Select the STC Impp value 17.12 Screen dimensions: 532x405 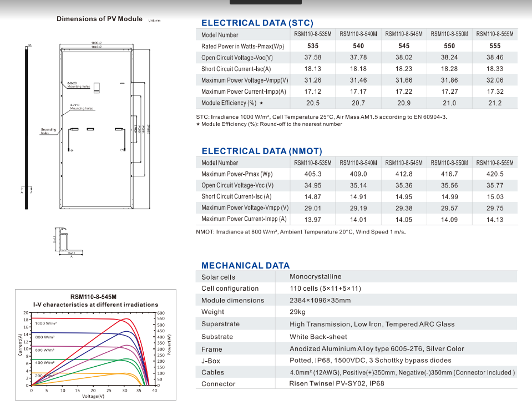point(313,92)
